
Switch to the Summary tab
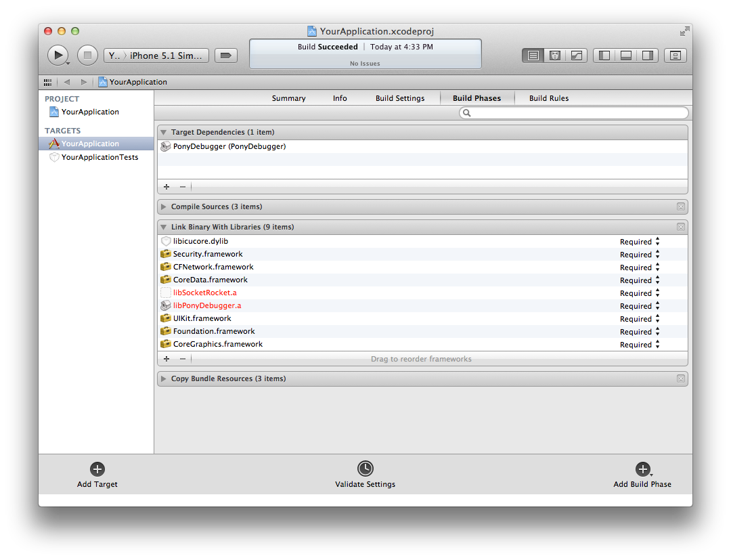point(288,98)
